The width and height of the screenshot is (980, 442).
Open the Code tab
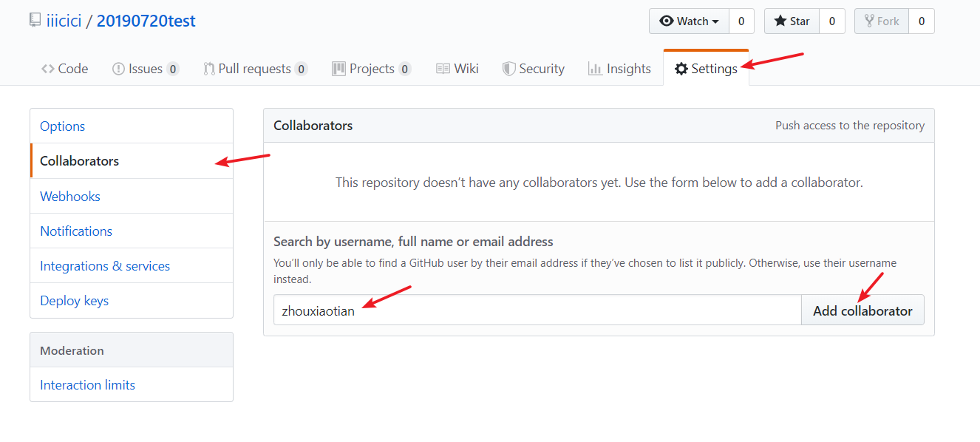64,69
